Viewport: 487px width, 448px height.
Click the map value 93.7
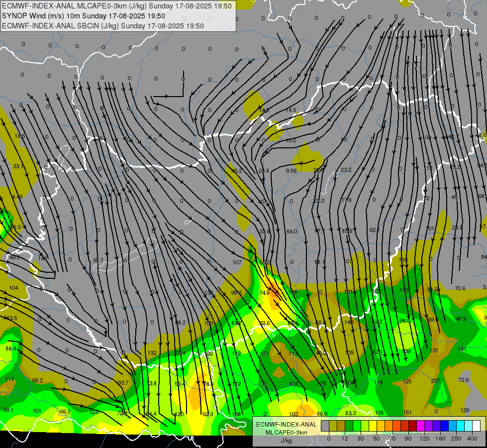[123, 383]
